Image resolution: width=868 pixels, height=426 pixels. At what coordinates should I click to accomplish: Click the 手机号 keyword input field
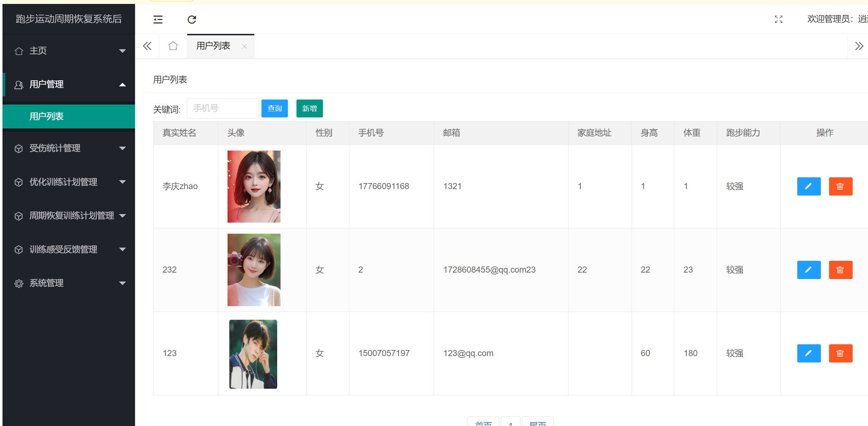coord(223,108)
